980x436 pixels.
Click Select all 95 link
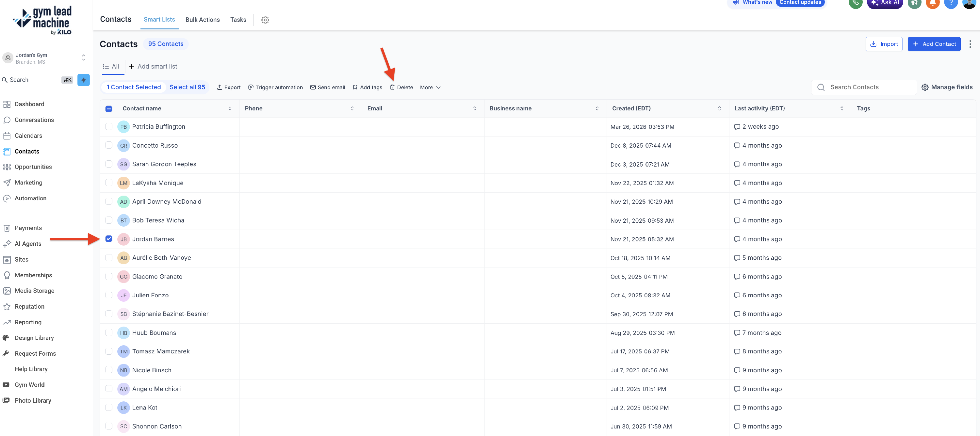(x=187, y=87)
